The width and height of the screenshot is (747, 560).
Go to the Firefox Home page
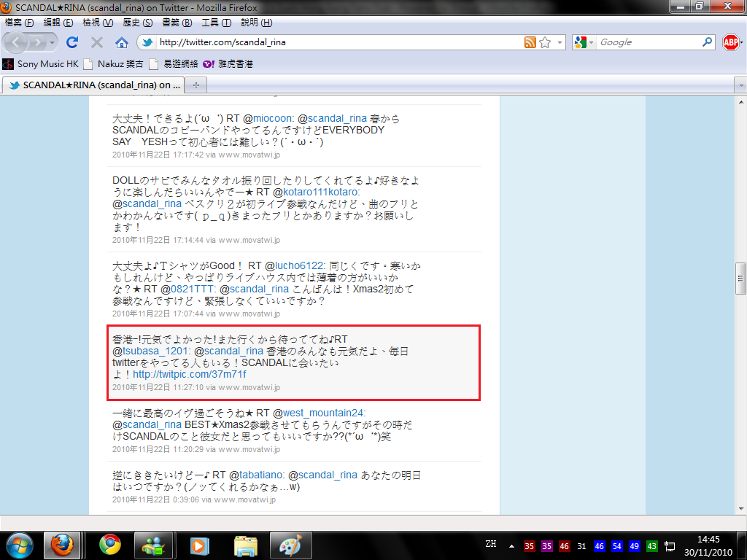pyautogui.click(x=122, y=42)
